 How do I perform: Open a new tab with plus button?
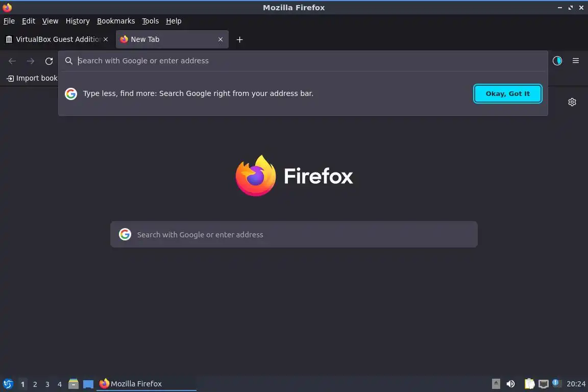(239, 39)
